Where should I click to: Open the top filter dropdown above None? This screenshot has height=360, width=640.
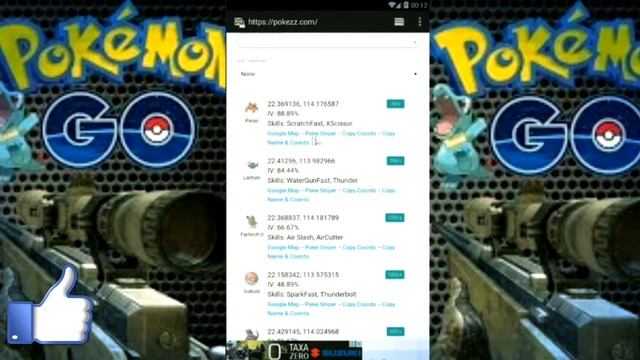pyautogui.click(x=327, y=42)
